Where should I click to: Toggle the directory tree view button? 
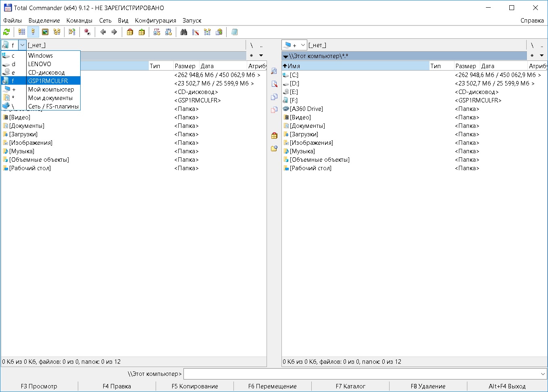[57, 32]
